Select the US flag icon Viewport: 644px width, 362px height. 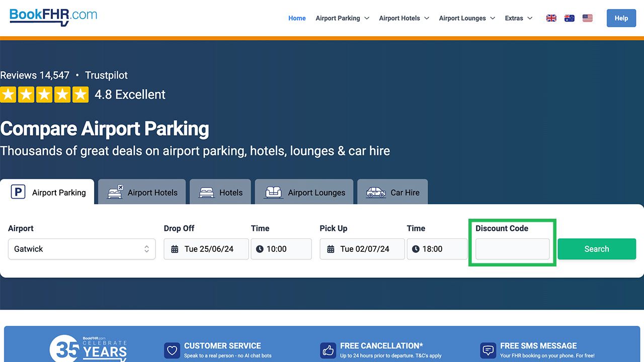tap(588, 18)
